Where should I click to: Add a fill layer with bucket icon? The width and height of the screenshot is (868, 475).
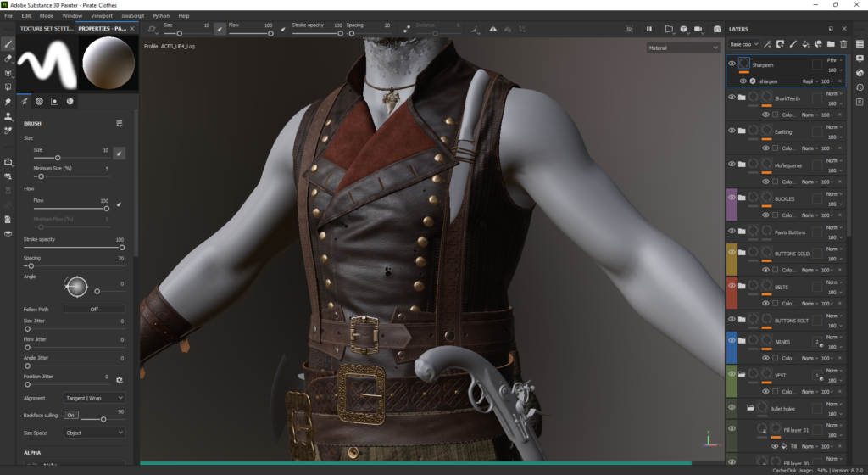point(805,44)
